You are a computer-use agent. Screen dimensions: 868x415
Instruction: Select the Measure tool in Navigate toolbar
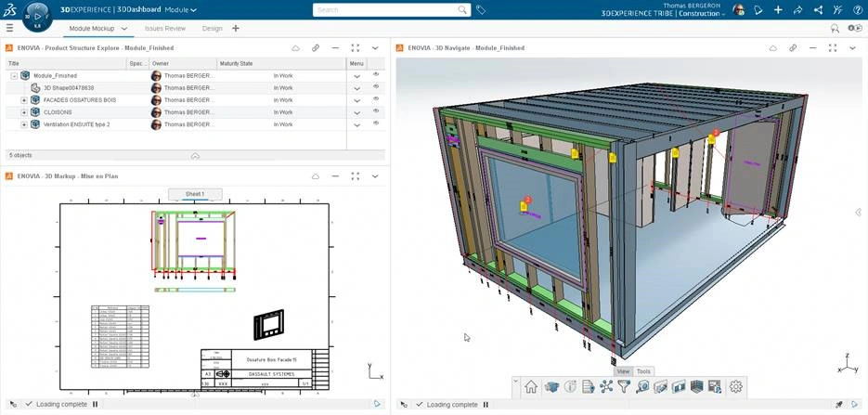click(x=642, y=387)
